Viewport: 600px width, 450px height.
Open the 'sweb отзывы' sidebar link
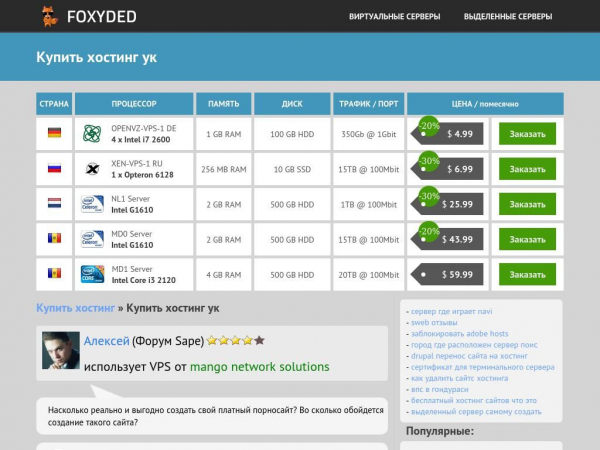point(433,323)
